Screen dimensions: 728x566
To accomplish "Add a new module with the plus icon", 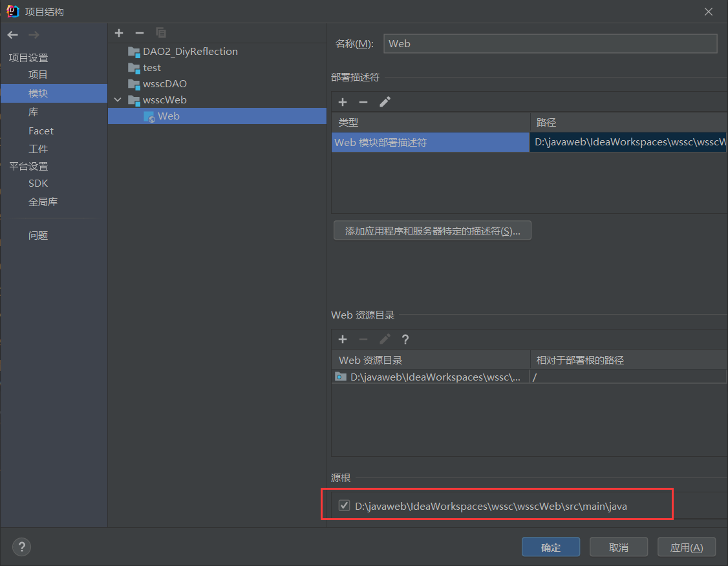I will pos(119,33).
